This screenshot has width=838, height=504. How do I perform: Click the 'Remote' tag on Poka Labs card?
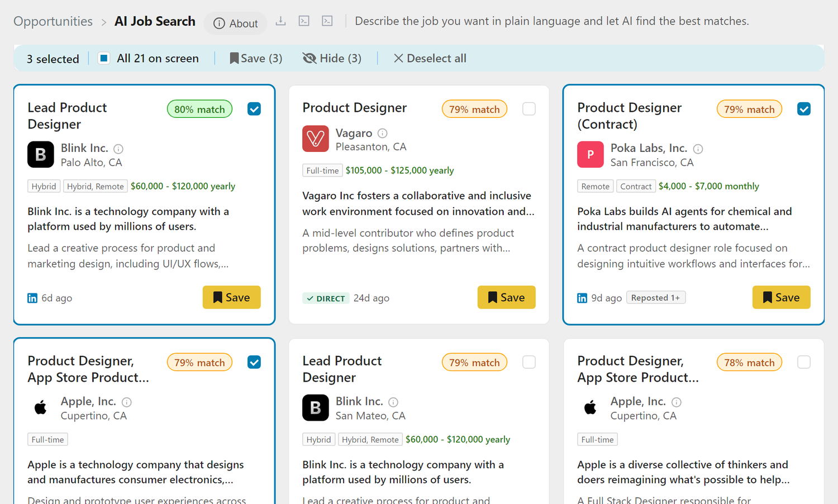[x=596, y=186]
